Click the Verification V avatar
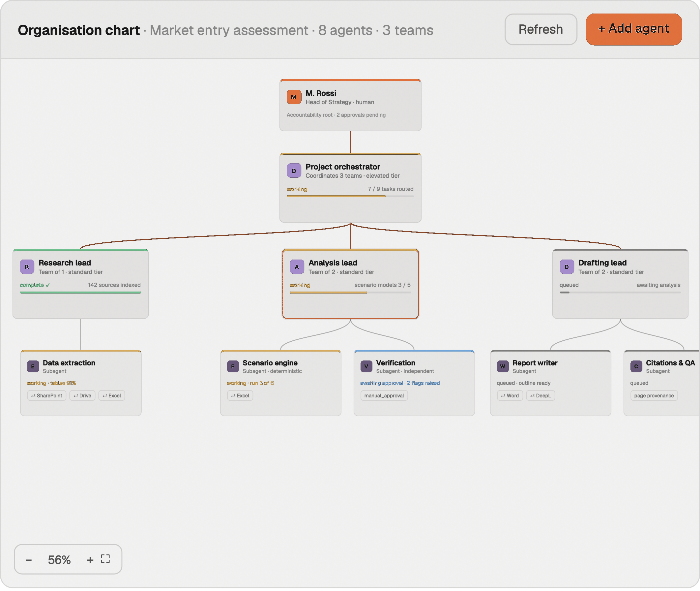 (x=366, y=366)
